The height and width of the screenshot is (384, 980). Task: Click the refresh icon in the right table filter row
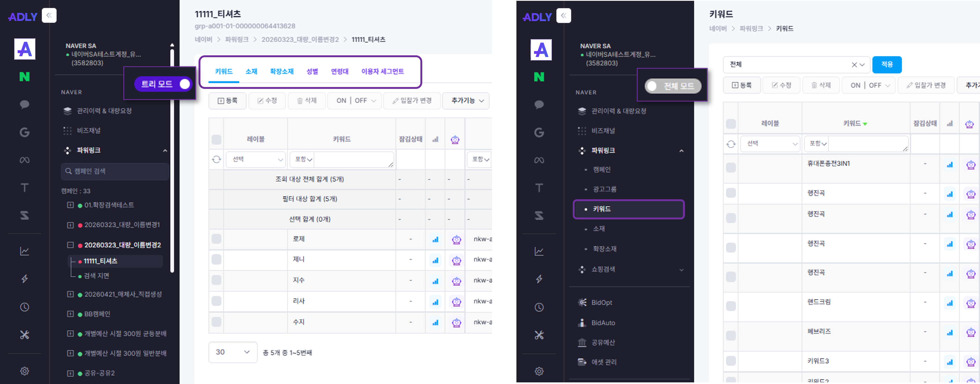tap(731, 144)
